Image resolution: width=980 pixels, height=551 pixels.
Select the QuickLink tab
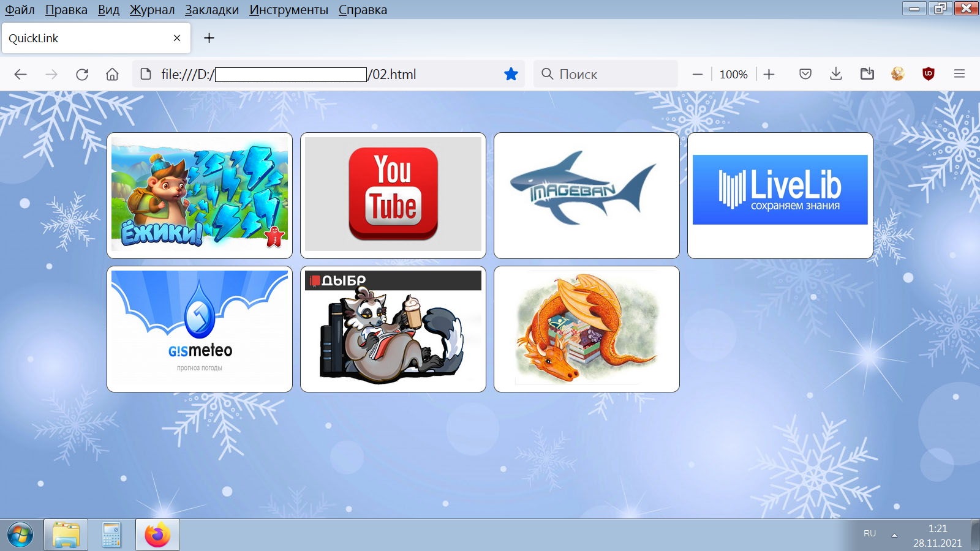click(96, 38)
